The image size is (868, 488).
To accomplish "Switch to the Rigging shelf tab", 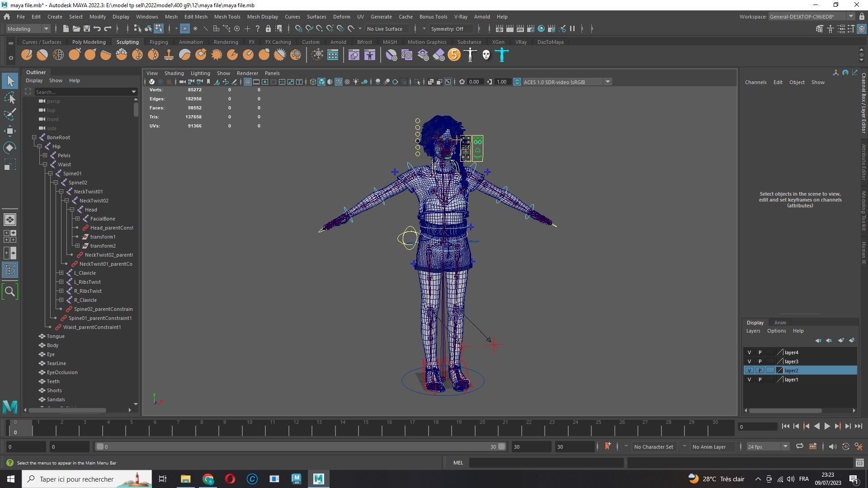I will click(x=158, y=42).
